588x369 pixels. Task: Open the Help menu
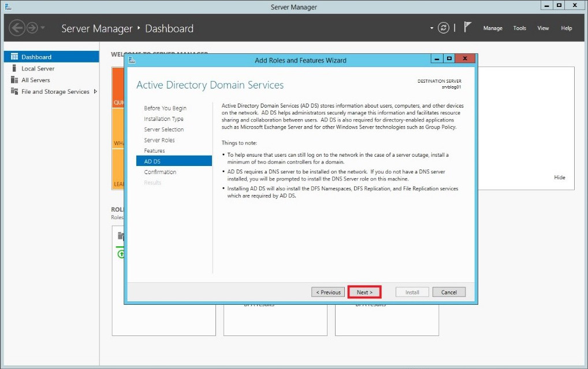[x=566, y=28]
